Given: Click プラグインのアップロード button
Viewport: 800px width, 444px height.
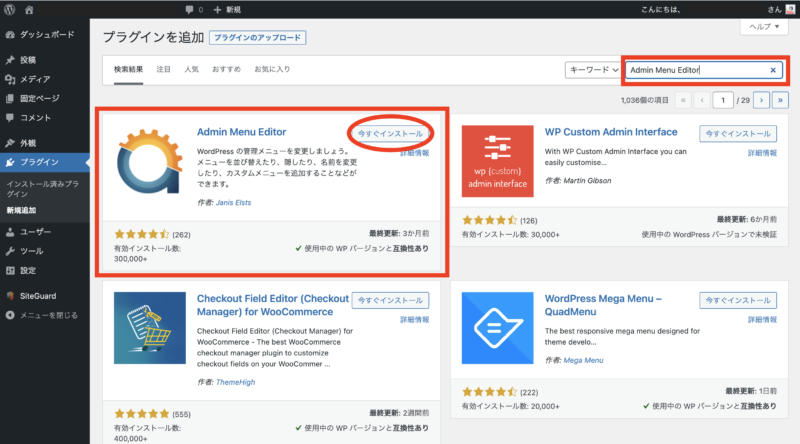Looking at the screenshot, I should point(258,38).
